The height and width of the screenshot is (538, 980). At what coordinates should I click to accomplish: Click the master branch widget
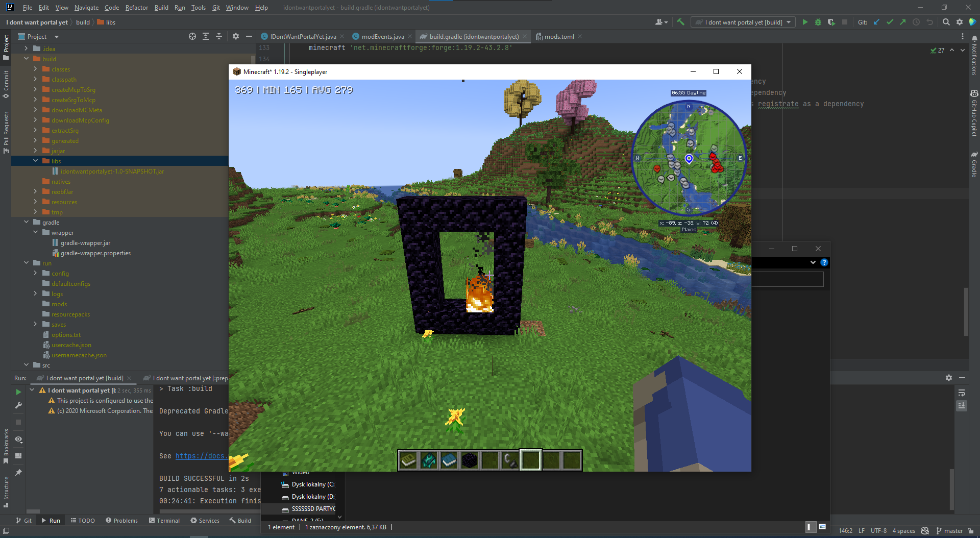[x=949, y=531]
